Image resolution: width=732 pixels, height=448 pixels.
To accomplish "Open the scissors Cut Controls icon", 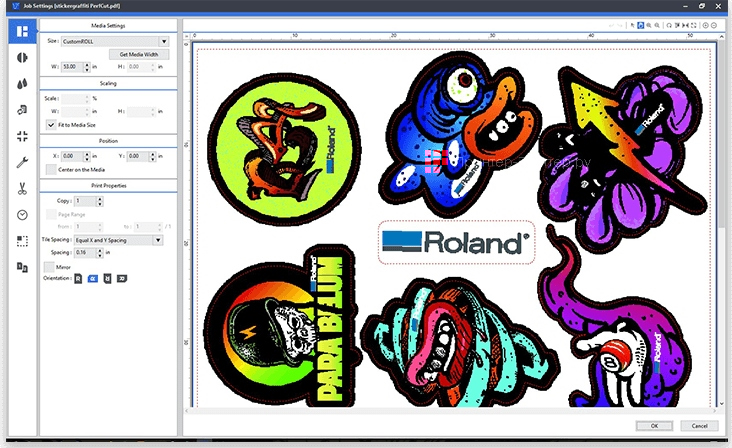I will coord(21,188).
